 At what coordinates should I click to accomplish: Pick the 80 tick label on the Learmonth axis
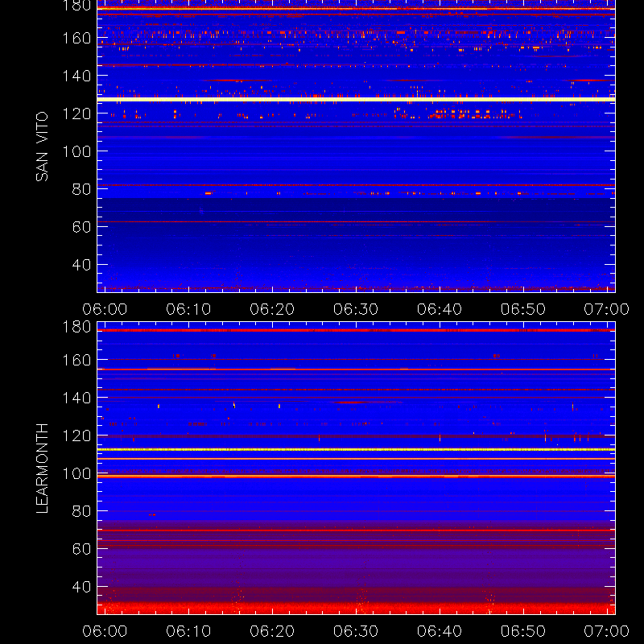[81, 511]
